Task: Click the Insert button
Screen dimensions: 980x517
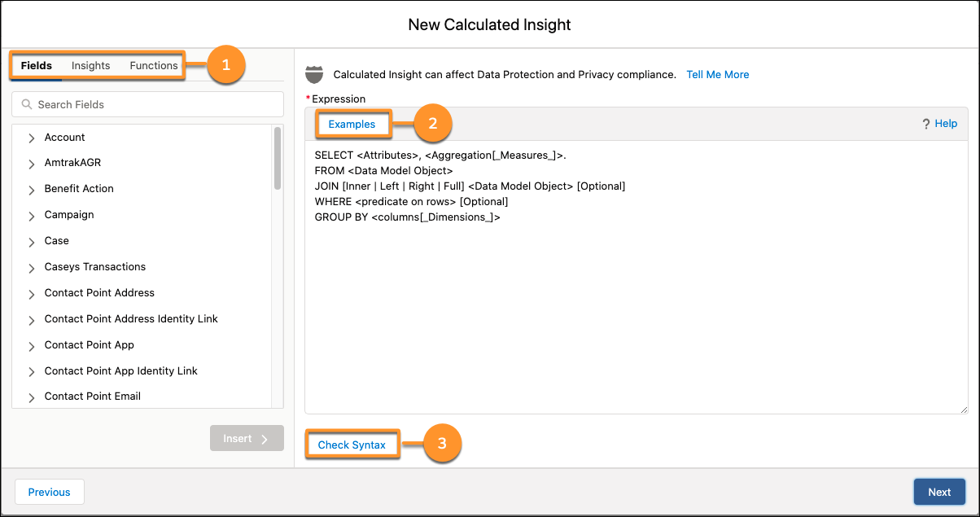Action: [x=247, y=438]
